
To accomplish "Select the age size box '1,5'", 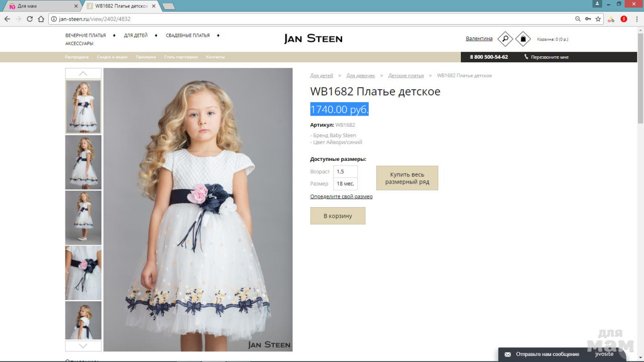I will click(x=345, y=171).
